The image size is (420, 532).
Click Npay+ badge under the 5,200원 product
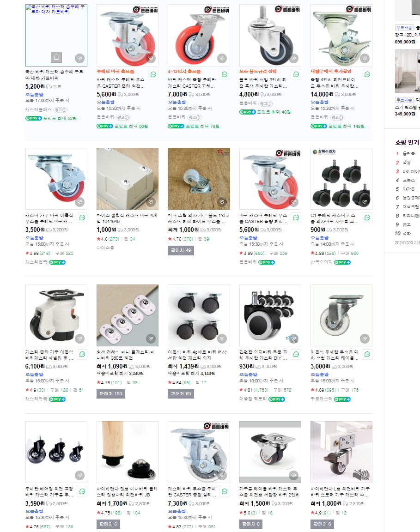(34, 118)
